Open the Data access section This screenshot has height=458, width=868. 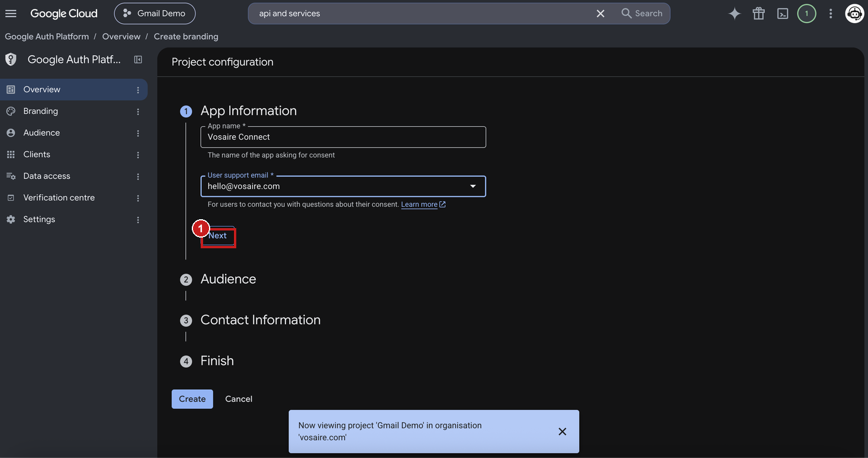(73, 176)
